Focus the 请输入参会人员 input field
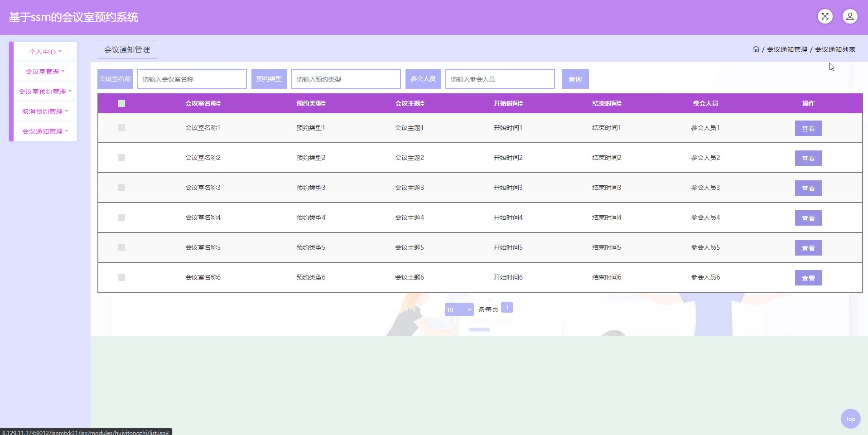The height and width of the screenshot is (435, 868). (x=500, y=79)
